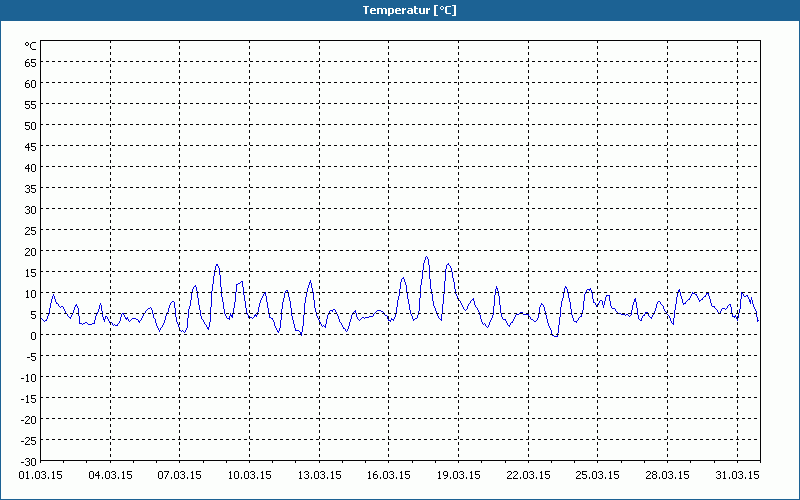Click the 25.03.15 date label
Screen dimensions: 800x500
pos(597,475)
